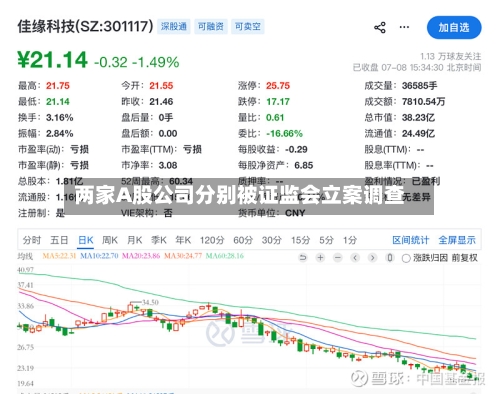Click the MA30:24.77 indicator label
The width and height of the screenshot is (500, 394).
coord(183,256)
